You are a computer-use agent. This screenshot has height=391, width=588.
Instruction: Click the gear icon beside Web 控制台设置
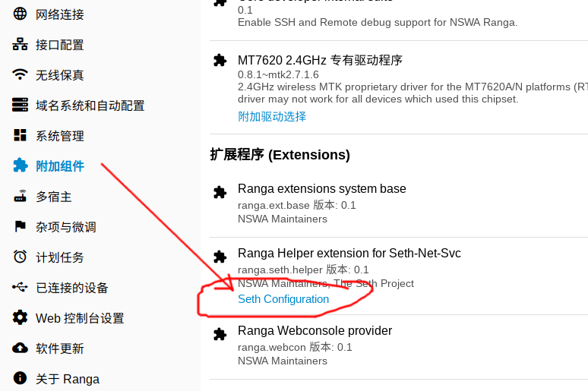[20, 317]
